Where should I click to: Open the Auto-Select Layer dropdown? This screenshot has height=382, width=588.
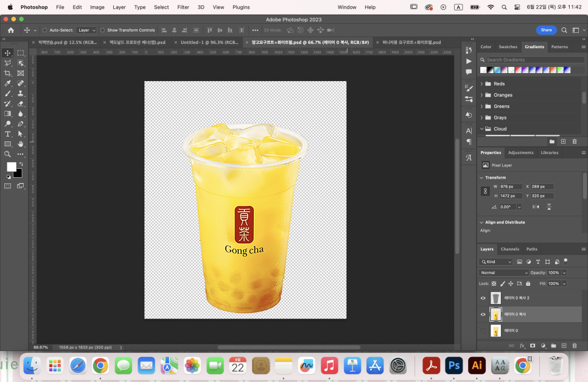(86, 30)
